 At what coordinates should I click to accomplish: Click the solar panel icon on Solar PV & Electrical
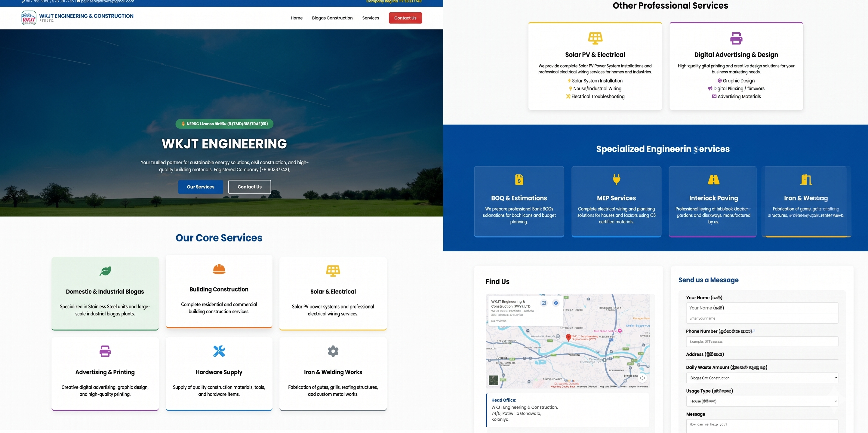click(x=595, y=38)
